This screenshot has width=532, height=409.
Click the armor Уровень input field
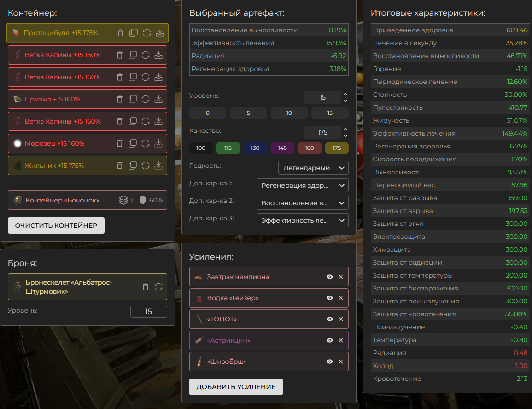tap(148, 312)
